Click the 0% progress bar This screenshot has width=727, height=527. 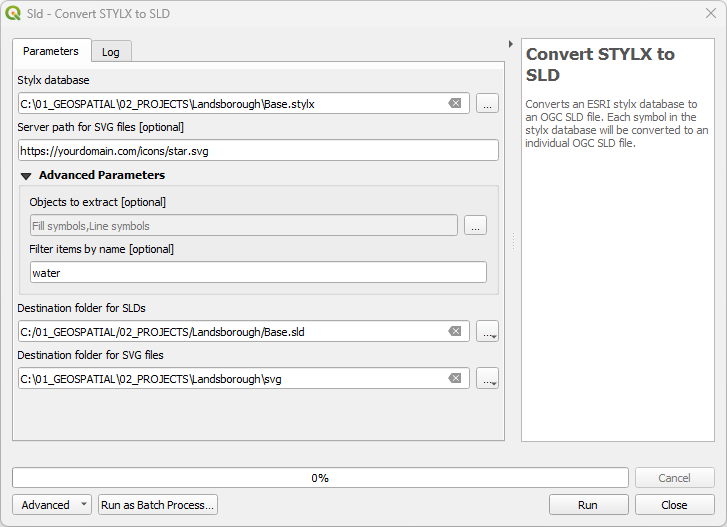[x=320, y=478]
